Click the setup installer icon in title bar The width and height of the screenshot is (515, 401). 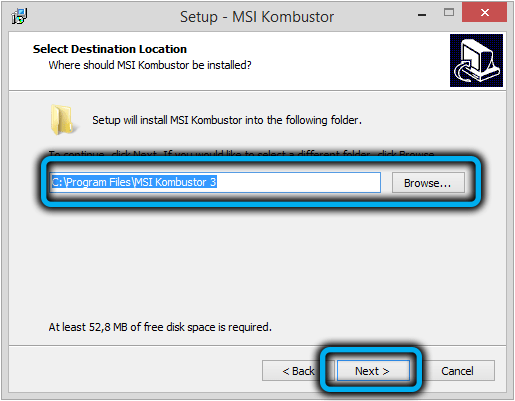(19, 16)
